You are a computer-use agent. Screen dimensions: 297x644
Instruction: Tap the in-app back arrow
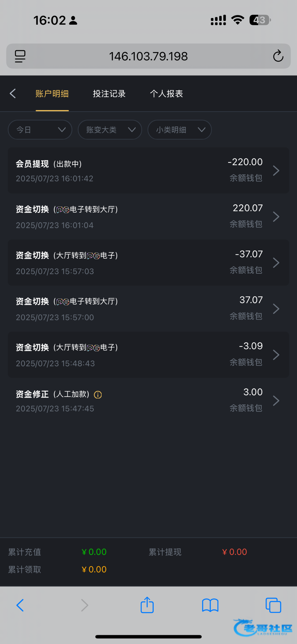[x=13, y=94]
